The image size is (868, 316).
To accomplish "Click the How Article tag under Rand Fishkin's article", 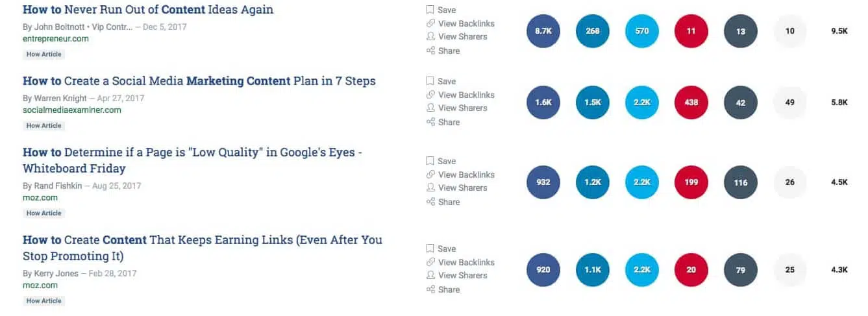I will pos(43,213).
